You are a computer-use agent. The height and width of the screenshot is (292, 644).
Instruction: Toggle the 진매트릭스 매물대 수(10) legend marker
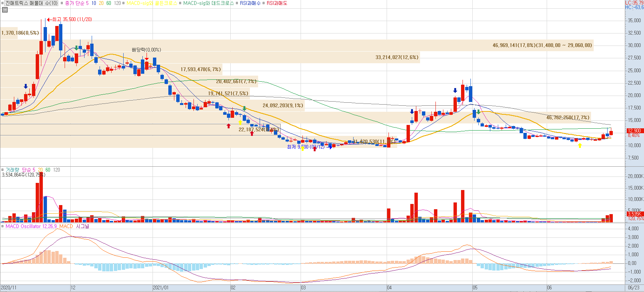(x=3, y=3)
